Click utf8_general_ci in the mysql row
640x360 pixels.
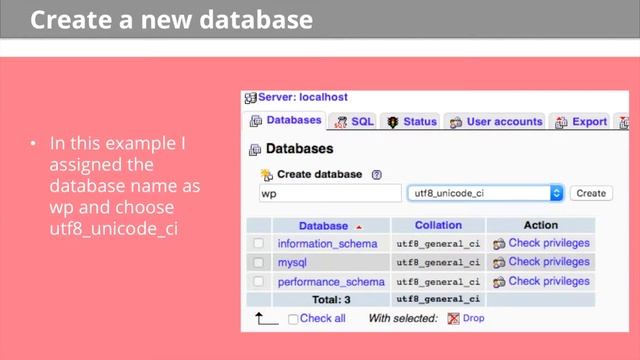pos(438,262)
